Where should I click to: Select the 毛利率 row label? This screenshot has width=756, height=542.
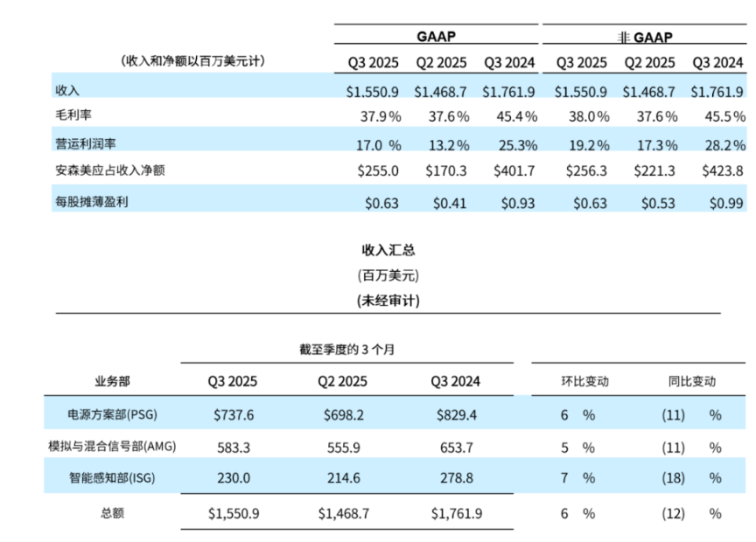pos(73,115)
